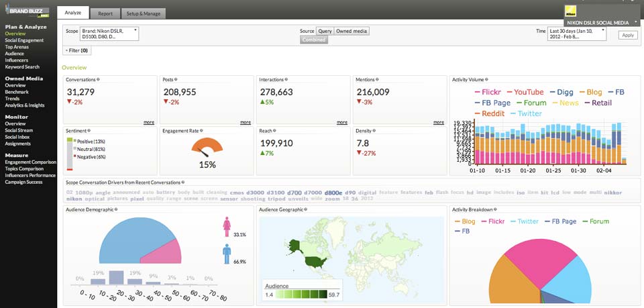Click the info icon next to Sentiment
Screen dimensions: 644x308
[x=89, y=131]
